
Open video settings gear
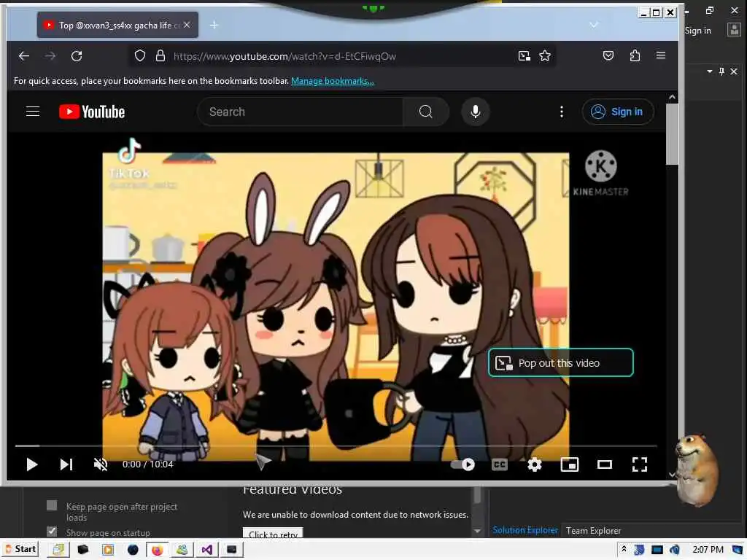[x=535, y=464]
